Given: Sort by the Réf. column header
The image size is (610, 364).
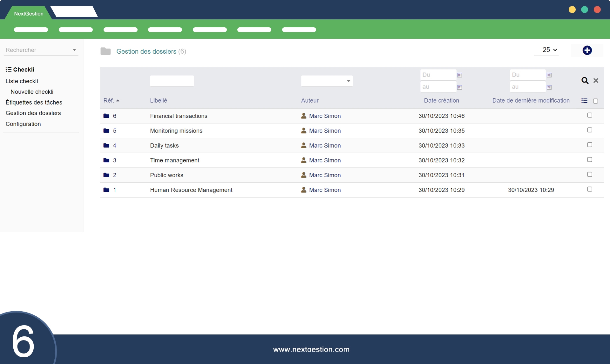Looking at the screenshot, I should click(109, 101).
